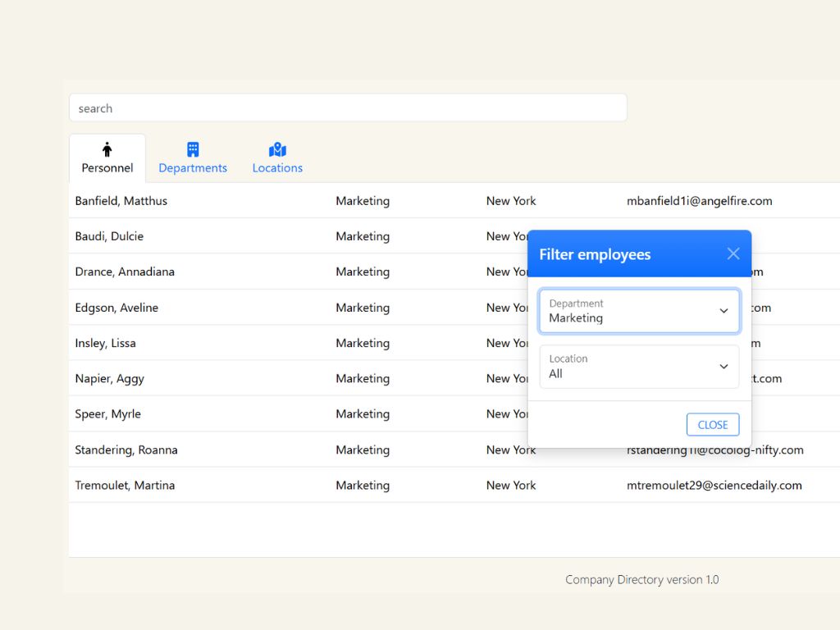
Task: Click the person icon on the Personnel tab
Action: pyautogui.click(x=107, y=149)
